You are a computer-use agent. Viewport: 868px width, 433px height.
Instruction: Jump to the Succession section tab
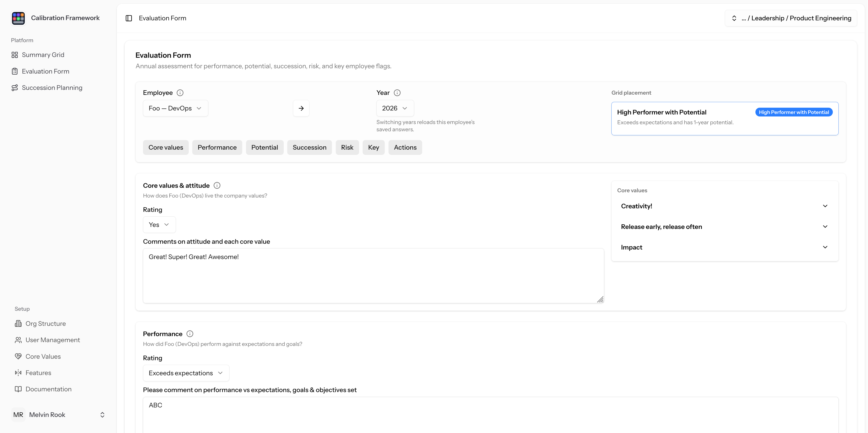coord(309,148)
